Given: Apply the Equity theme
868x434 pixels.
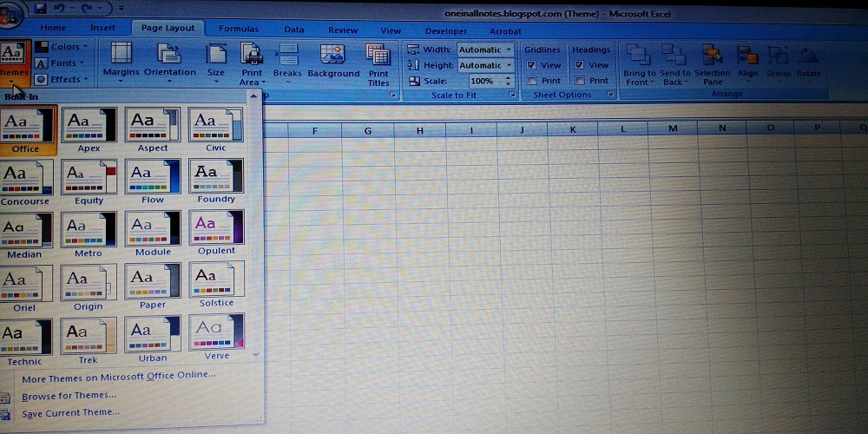Looking at the screenshot, I should click(x=89, y=182).
